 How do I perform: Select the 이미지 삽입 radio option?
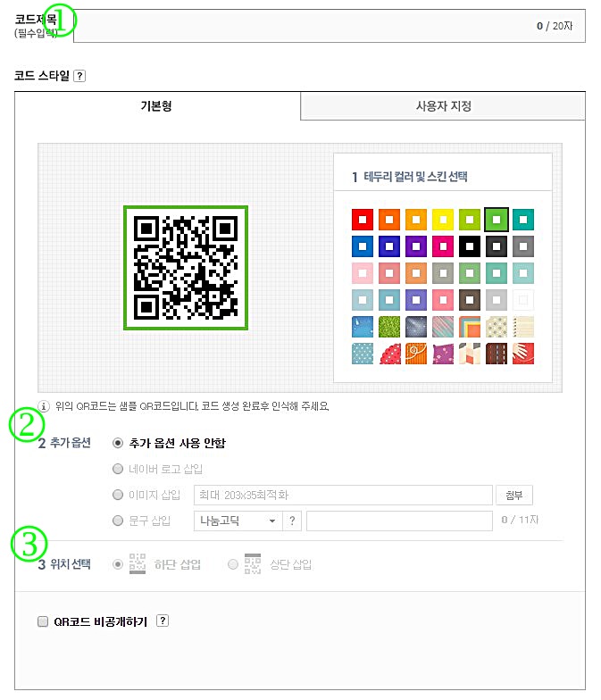[x=118, y=495]
